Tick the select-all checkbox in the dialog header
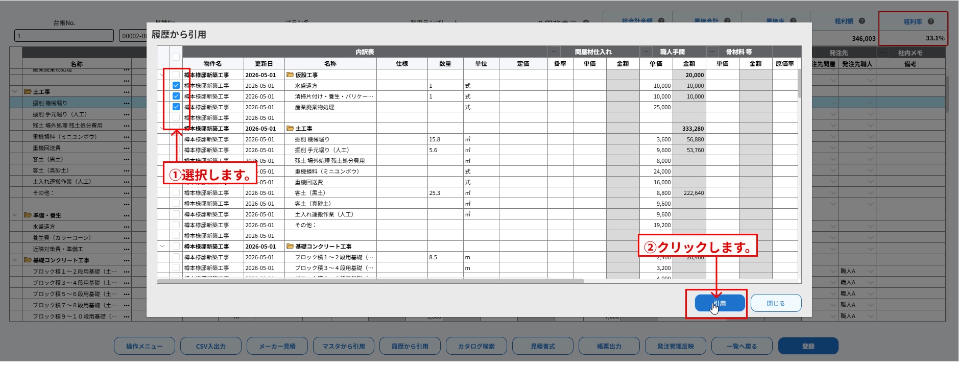 point(176,57)
